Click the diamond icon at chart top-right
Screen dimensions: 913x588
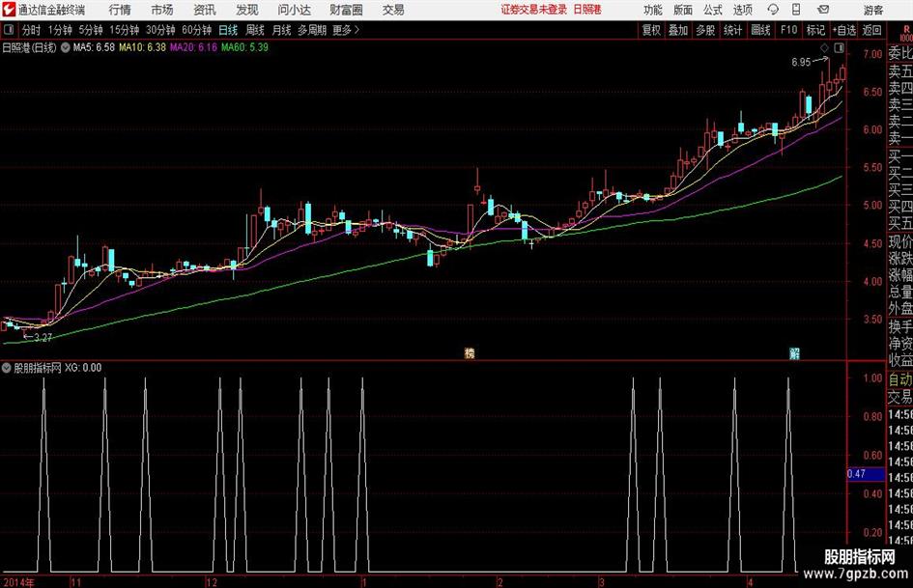click(824, 47)
